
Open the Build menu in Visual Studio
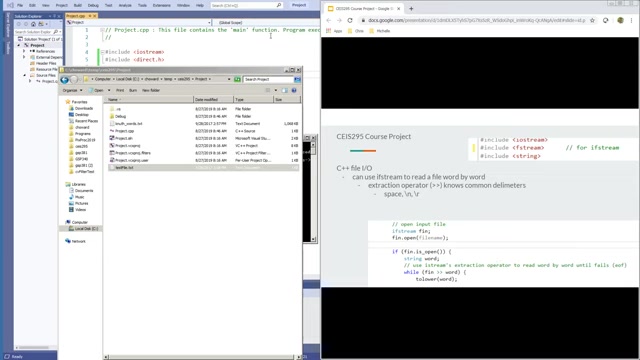(77, 5)
